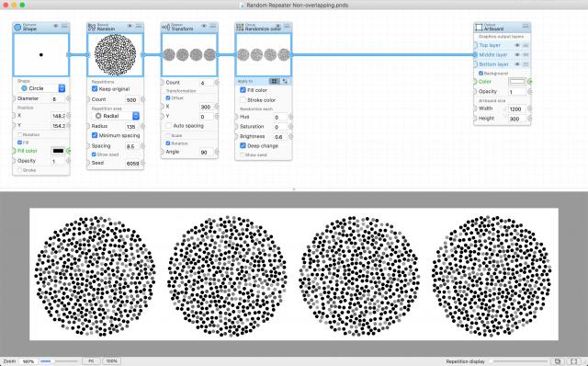Click the 100% zoom button
The height and width of the screenshot is (366, 588).
tap(111, 361)
